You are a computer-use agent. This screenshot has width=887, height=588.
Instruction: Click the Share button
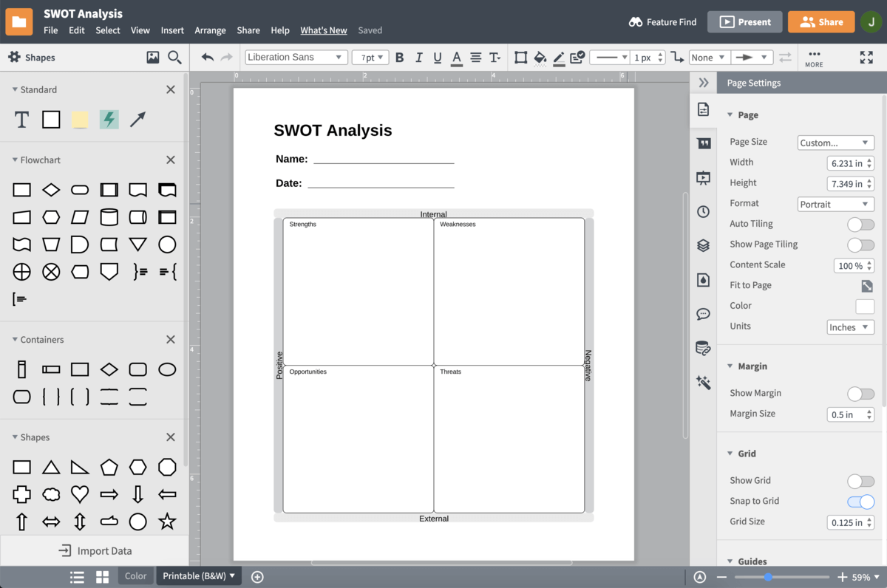[820, 22]
